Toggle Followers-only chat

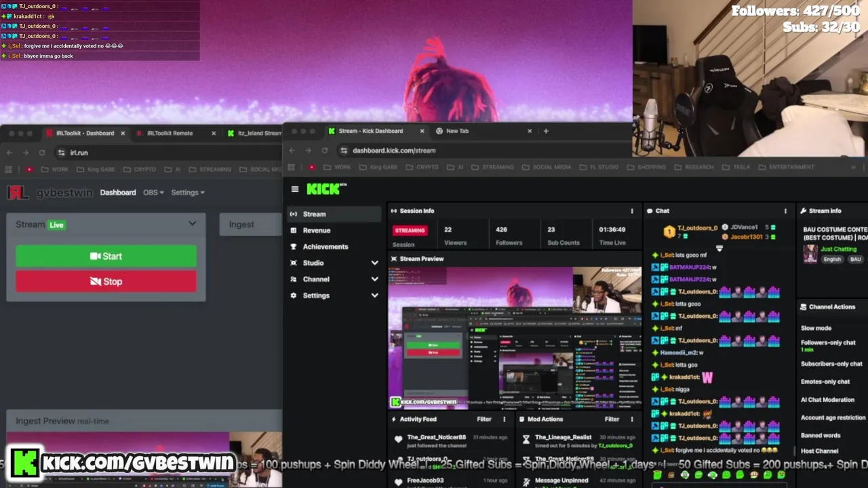828,343
